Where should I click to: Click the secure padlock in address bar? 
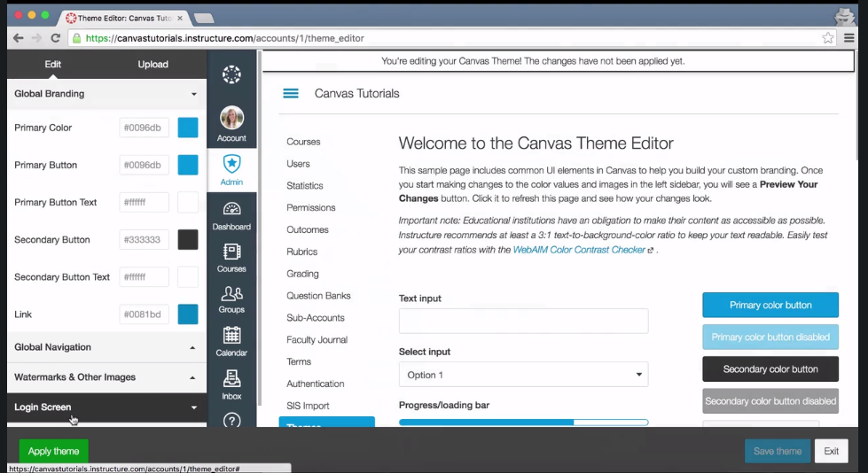(76, 38)
